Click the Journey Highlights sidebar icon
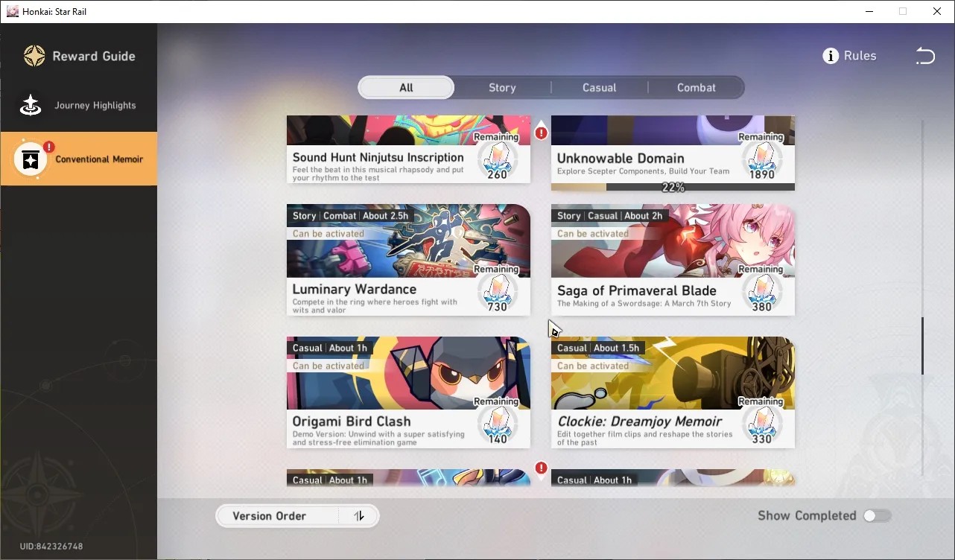 click(31, 106)
